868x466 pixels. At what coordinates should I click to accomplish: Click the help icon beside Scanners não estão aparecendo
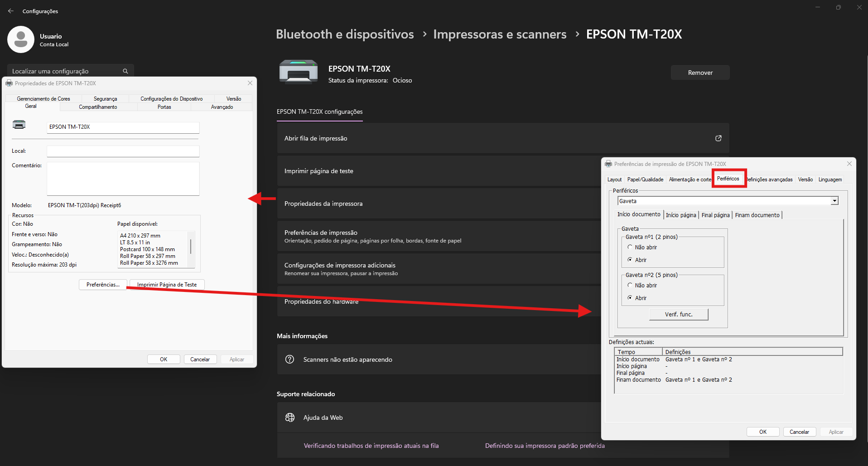tap(290, 359)
